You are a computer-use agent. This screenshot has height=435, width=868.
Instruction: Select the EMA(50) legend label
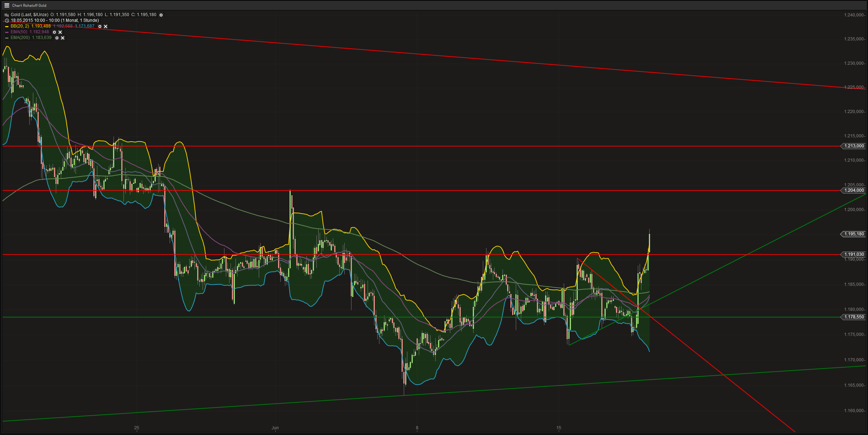[20, 32]
